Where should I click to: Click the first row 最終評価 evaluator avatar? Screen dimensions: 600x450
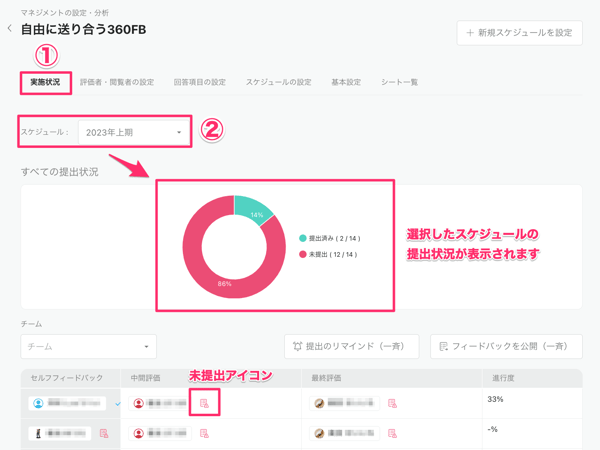[x=320, y=404]
